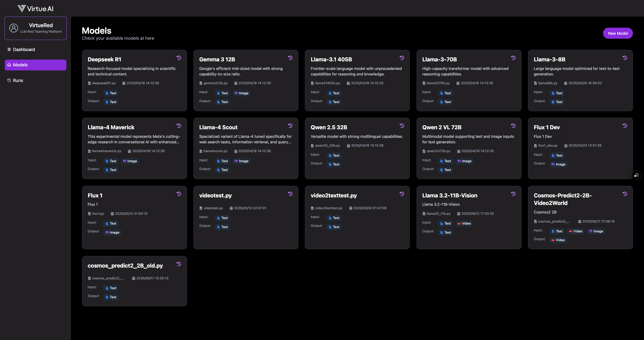This screenshot has width=644, height=340.
Task: Click the New Model button
Action: coord(618,33)
